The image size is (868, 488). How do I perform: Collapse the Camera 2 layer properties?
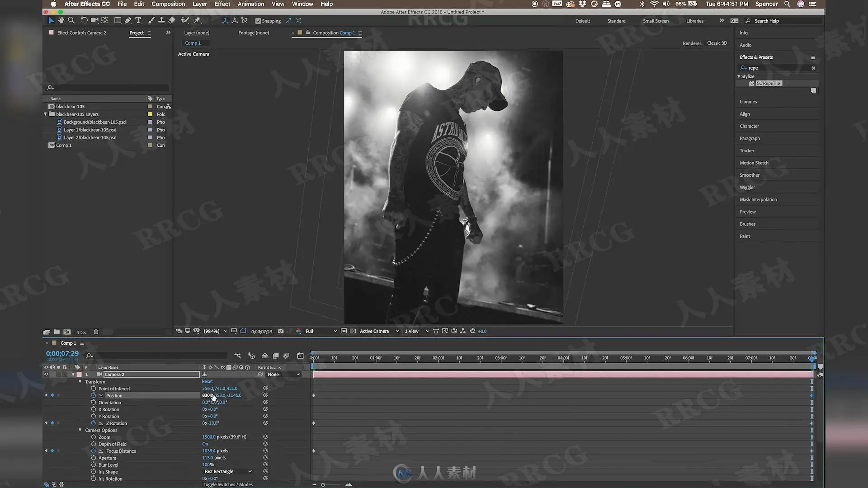point(73,375)
